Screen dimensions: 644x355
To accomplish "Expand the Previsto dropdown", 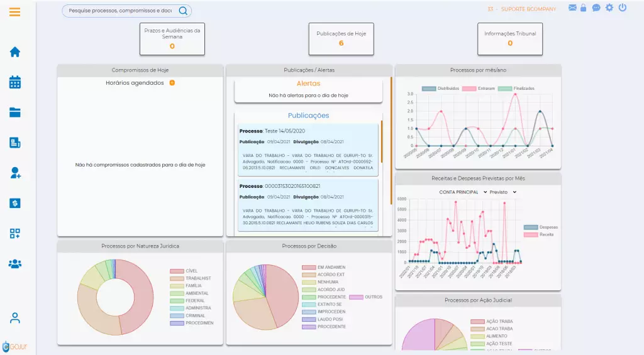I will (x=502, y=192).
